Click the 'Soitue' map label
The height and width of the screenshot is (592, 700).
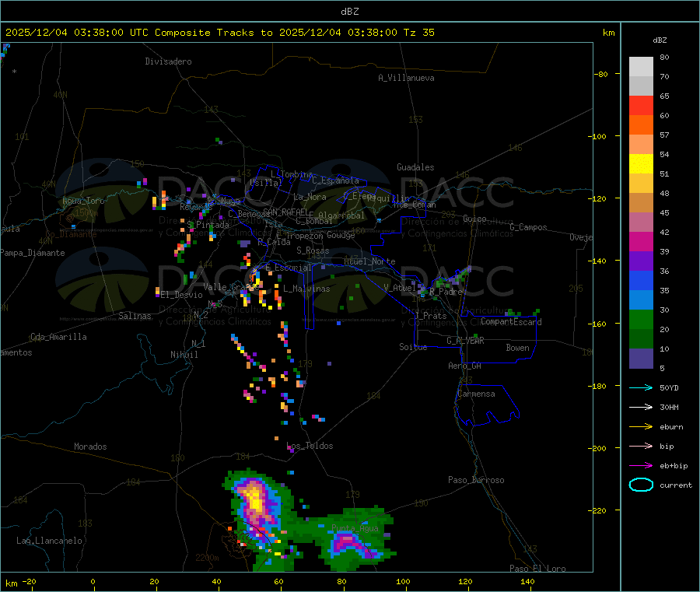click(x=413, y=347)
